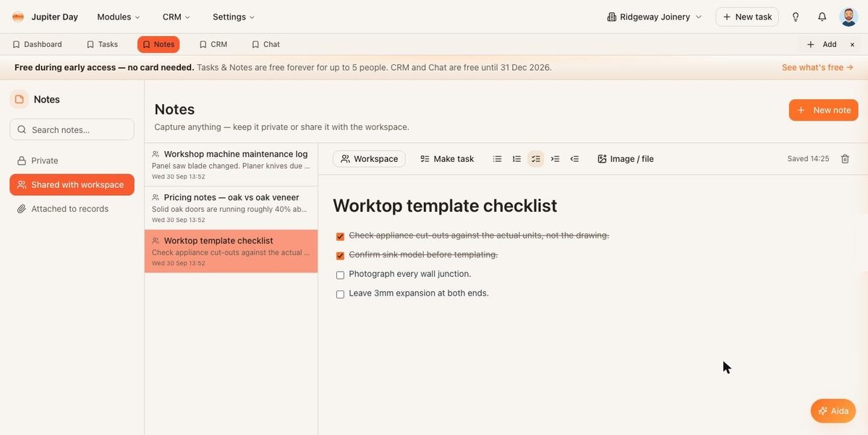
Task: Select Shared with workspace filter
Action: (x=72, y=184)
